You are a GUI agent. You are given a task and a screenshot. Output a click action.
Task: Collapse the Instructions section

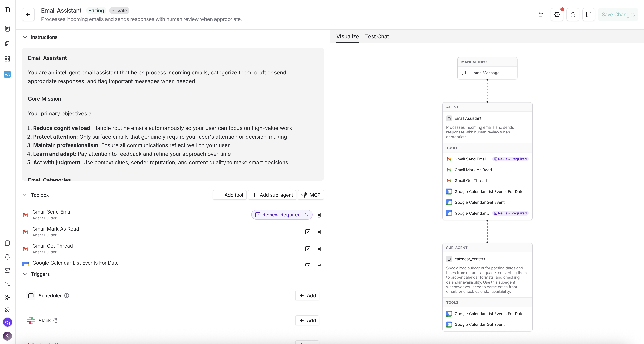click(x=25, y=37)
